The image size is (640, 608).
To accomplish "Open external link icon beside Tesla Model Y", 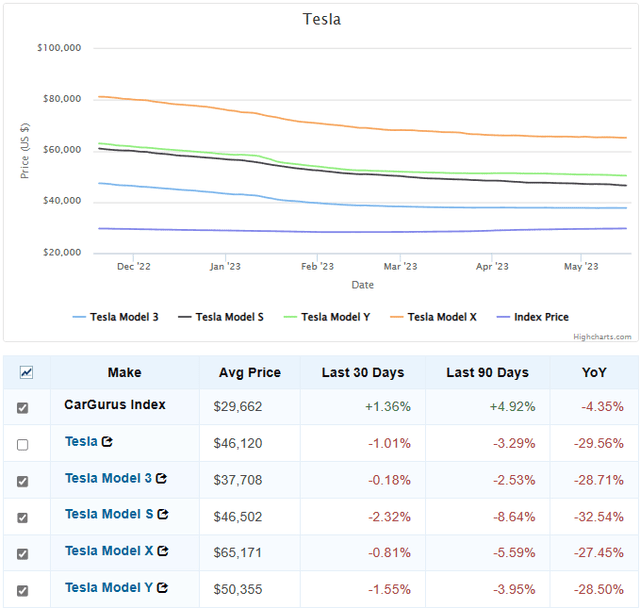I will point(162,588).
